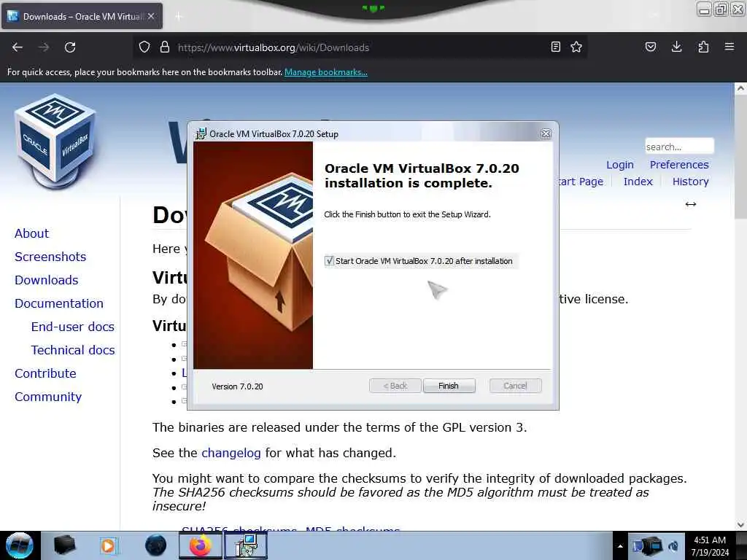Open the About sidebar link
This screenshot has width=747, height=560.
point(31,233)
